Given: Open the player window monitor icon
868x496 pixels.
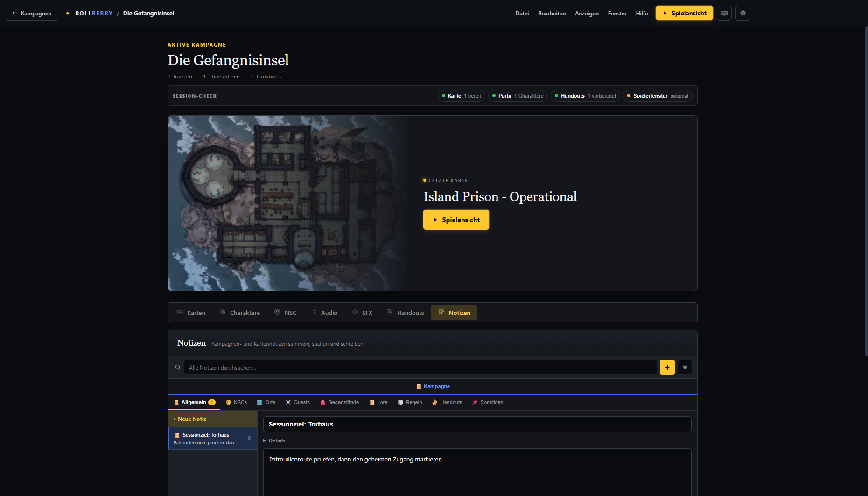Looking at the screenshot, I should [x=724, y=13].
